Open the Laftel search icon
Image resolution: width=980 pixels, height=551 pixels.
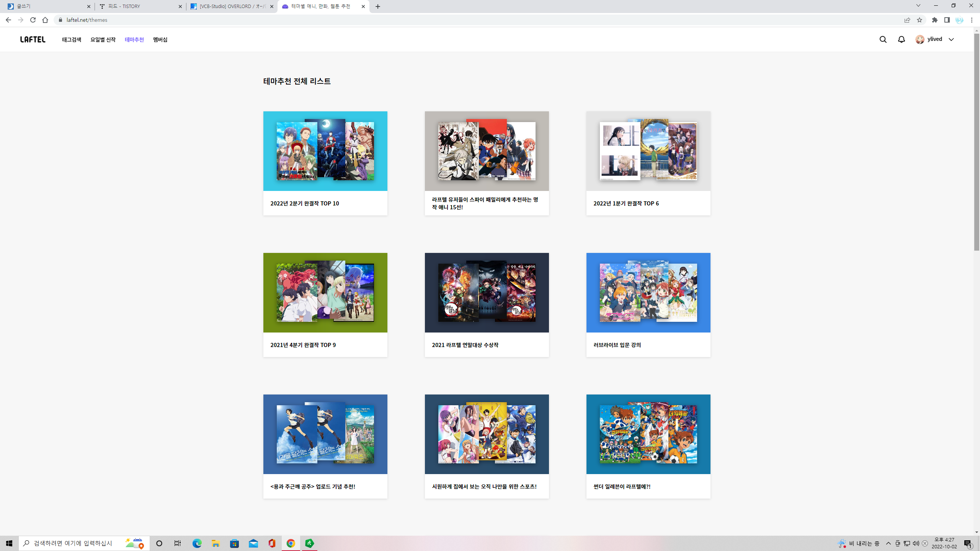coord(883,39)
